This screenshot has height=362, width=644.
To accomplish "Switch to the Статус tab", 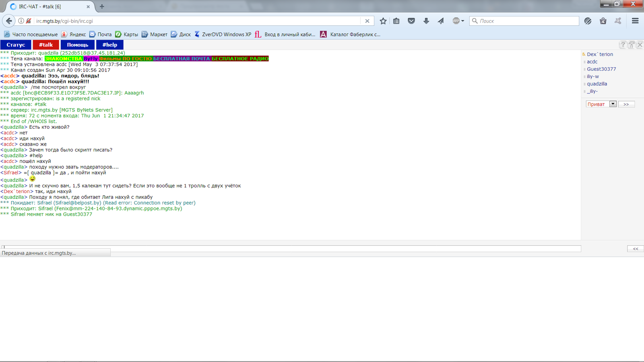I will point(16,45).
